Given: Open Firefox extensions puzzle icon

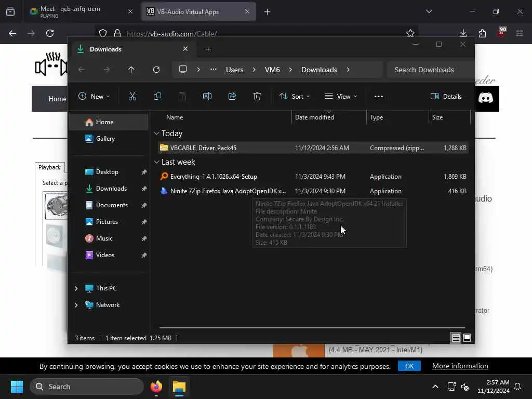Looking at the screenshot, I should (482, 33).
